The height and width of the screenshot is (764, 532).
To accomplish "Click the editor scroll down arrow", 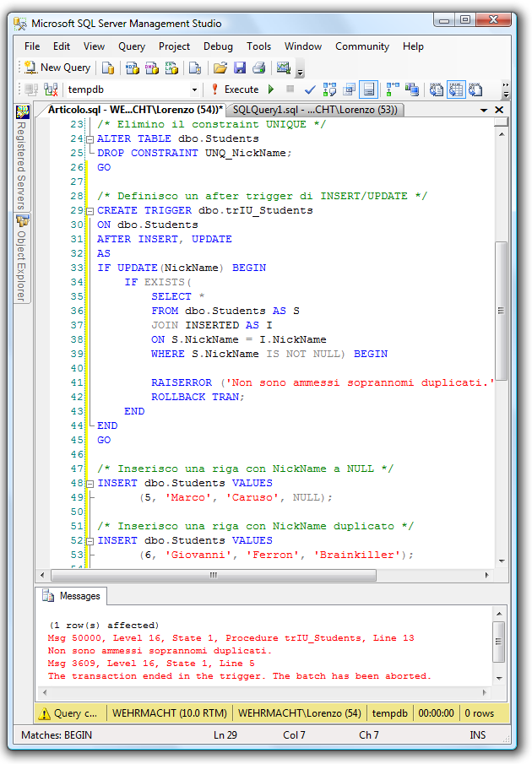I will tap(502, 561).
